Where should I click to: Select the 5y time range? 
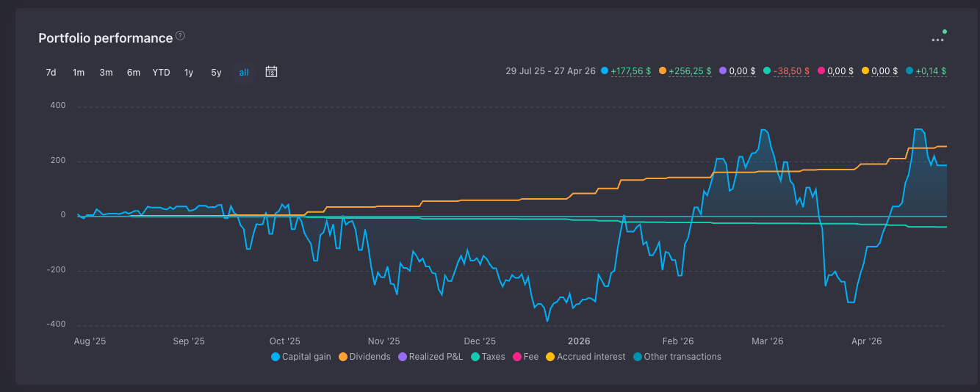[x=216, y=72]
